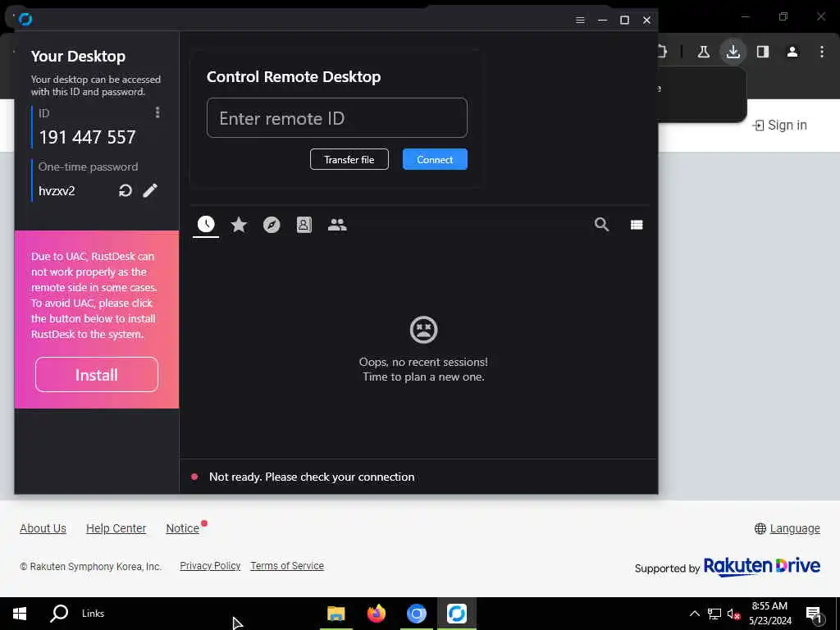Open Chrome three-dot menu
The height and width of the screenshot is (630, 840).
pyautogui.click(x=822, y=52)
